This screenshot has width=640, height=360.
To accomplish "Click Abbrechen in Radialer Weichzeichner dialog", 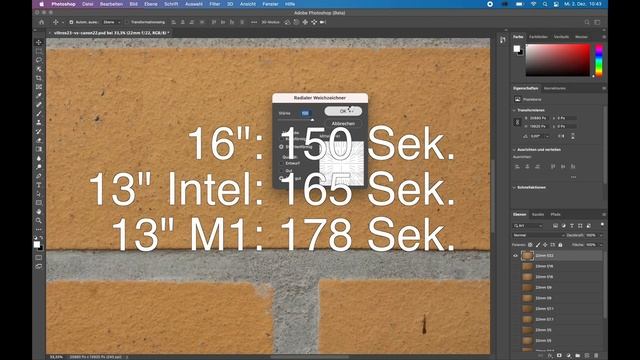I will [343, 124].
